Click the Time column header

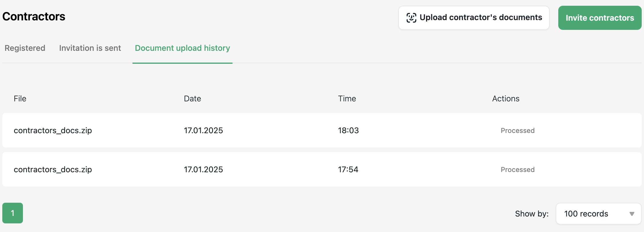coord(347,98)
